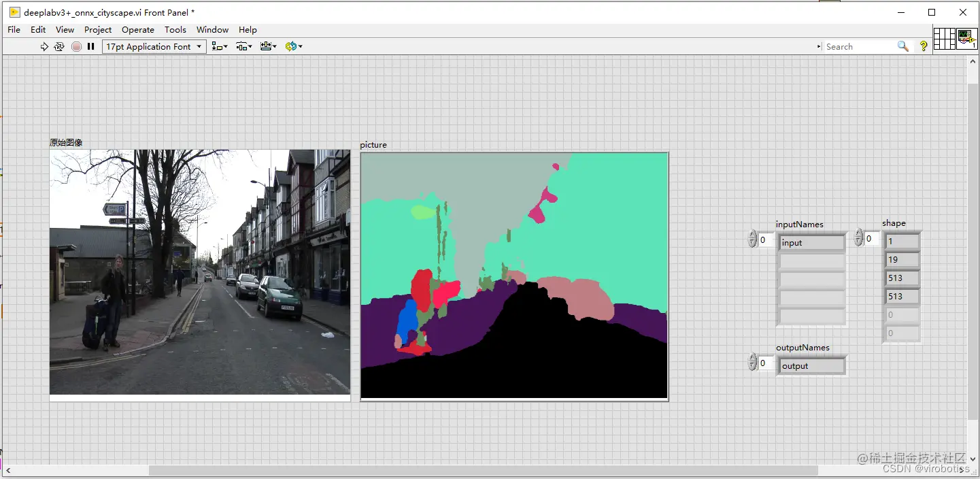Maximize the Front Panel window
This screenshot has height=479, width=980.
coord(932,12)
